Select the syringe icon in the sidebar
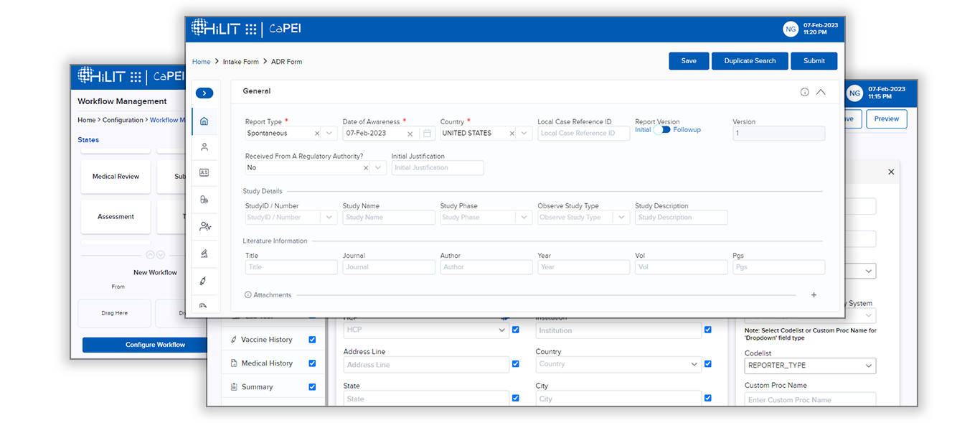The image size is (980, 423). pyautogui.click(x=204, y=280)
